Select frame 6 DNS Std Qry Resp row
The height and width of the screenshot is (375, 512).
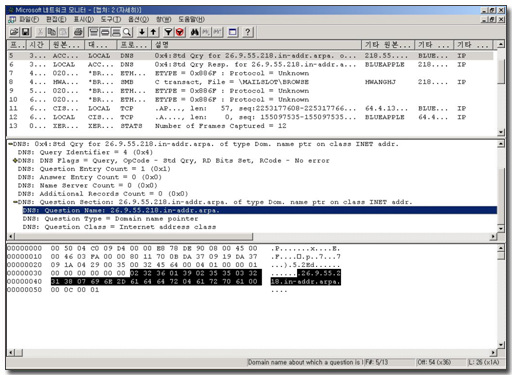(250, 64)
